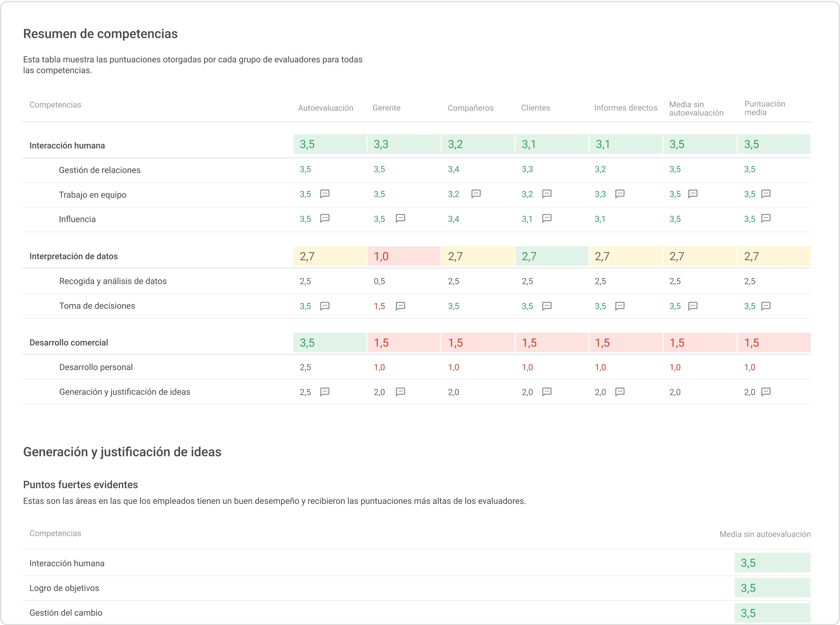Open comment on Generación y justificación de ideas Autoevaluación

click(x=325, y=392)
